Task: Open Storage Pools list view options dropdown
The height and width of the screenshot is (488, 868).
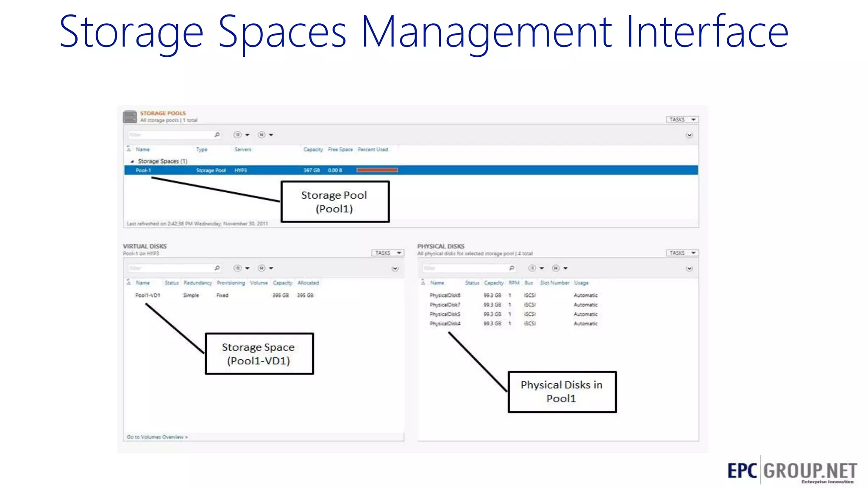Action: 242,135
